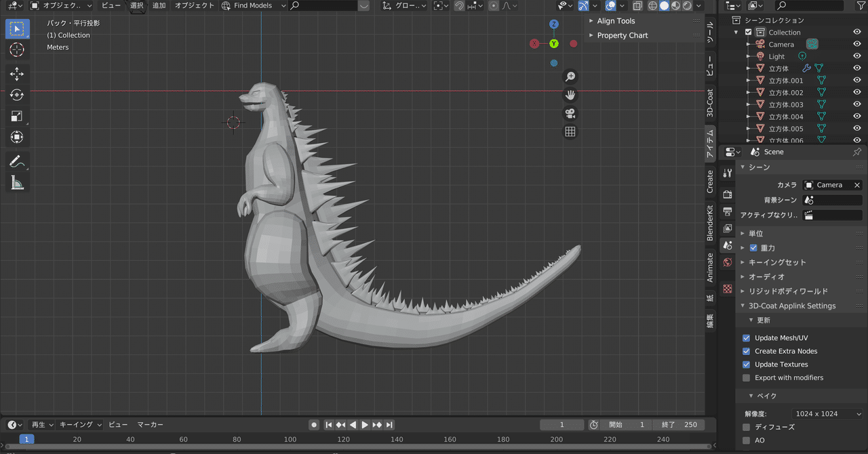This screenshot has width=868, height=454.
Task: Click frame 100 on the timeline
Action: pyautogui.click(x=290, y=440)
